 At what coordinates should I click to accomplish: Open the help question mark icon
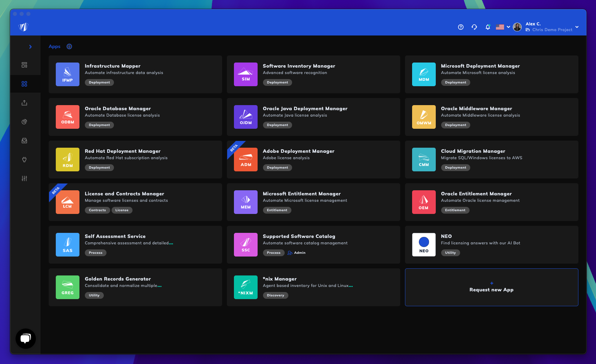(461, 27)
